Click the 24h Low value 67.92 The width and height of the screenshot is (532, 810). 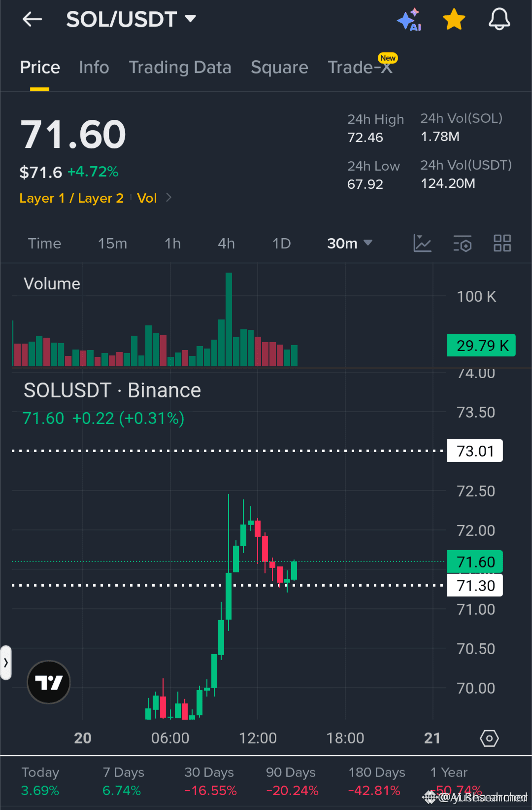(x=365, y=184)
